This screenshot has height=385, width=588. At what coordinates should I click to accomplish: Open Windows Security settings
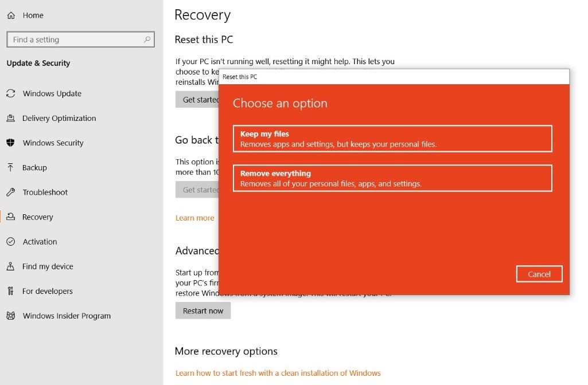coord(53,143)
